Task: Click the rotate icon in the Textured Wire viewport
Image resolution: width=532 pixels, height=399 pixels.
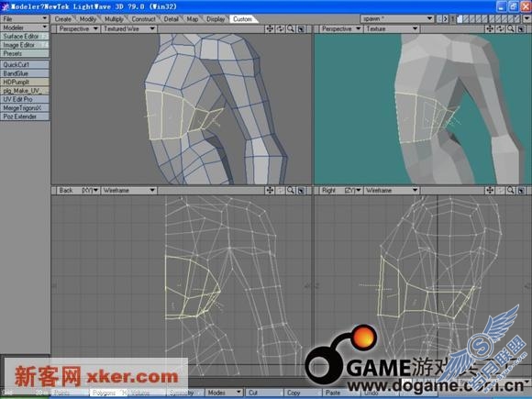Action: tap(281, 28)
